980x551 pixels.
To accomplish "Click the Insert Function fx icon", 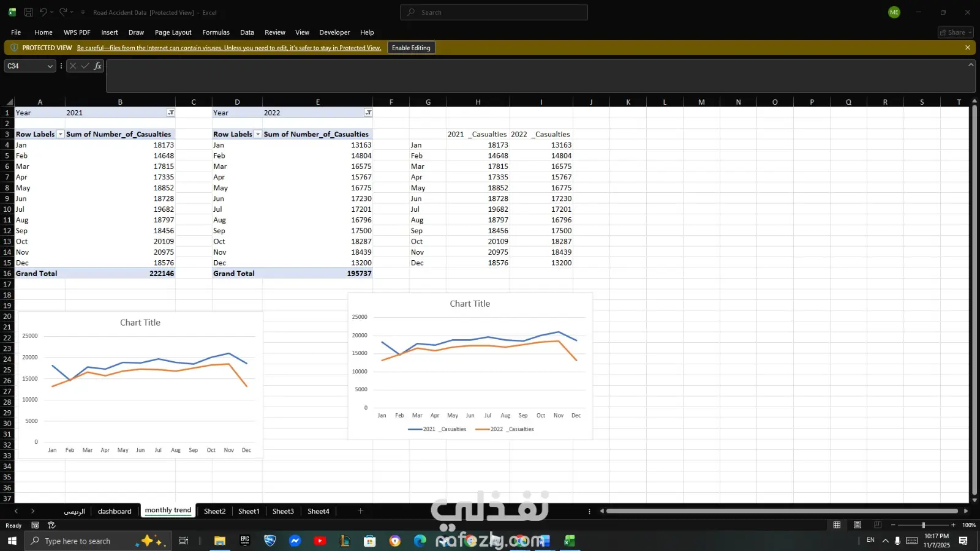I will 97,66.
